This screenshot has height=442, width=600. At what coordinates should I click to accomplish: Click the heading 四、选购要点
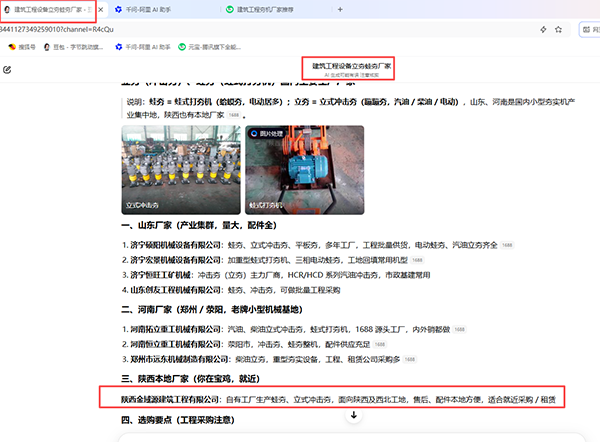point(178,420)
